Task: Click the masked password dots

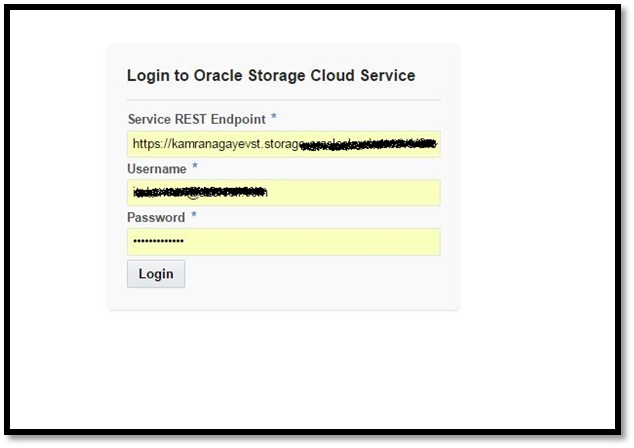Action: [158, 241]
